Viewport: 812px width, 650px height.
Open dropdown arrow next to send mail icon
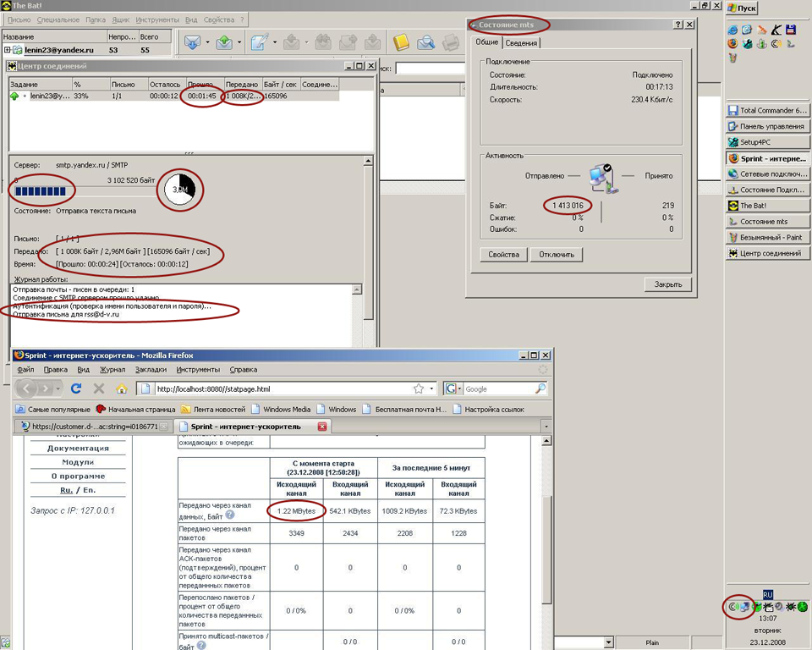(x=239, y=42)
